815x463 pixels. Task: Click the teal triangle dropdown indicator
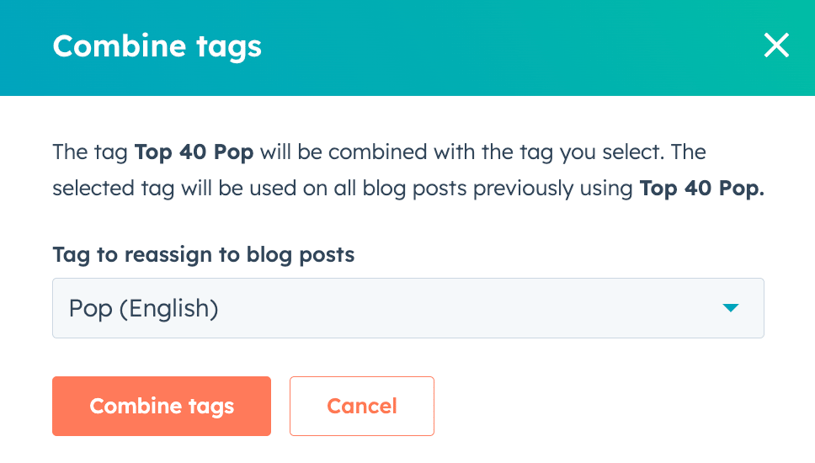[x=731, y=308]
